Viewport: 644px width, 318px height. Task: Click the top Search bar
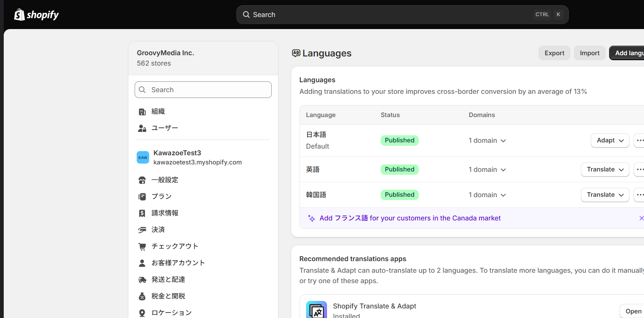tap(402, 15)
